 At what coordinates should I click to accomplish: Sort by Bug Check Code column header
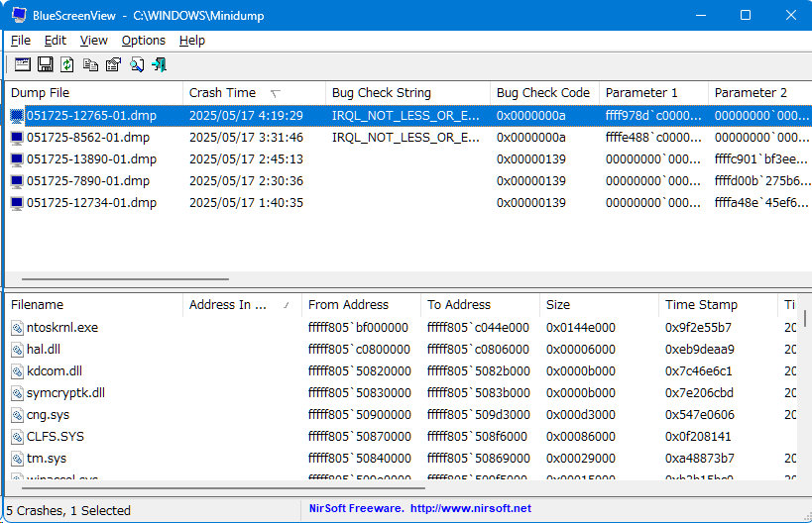click(x=544, y=92)
